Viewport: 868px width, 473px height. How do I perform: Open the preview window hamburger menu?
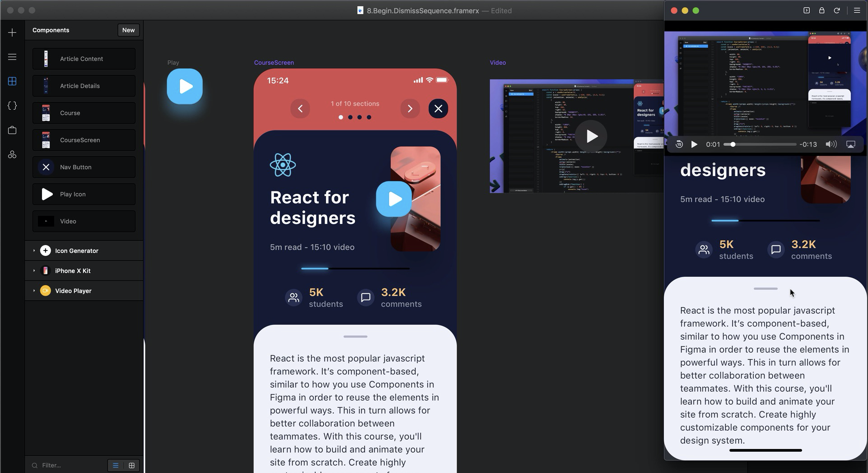pos(857,10)
